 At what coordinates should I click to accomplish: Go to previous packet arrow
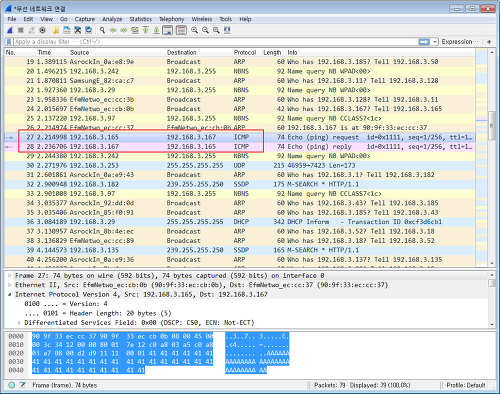click(113, 30)
